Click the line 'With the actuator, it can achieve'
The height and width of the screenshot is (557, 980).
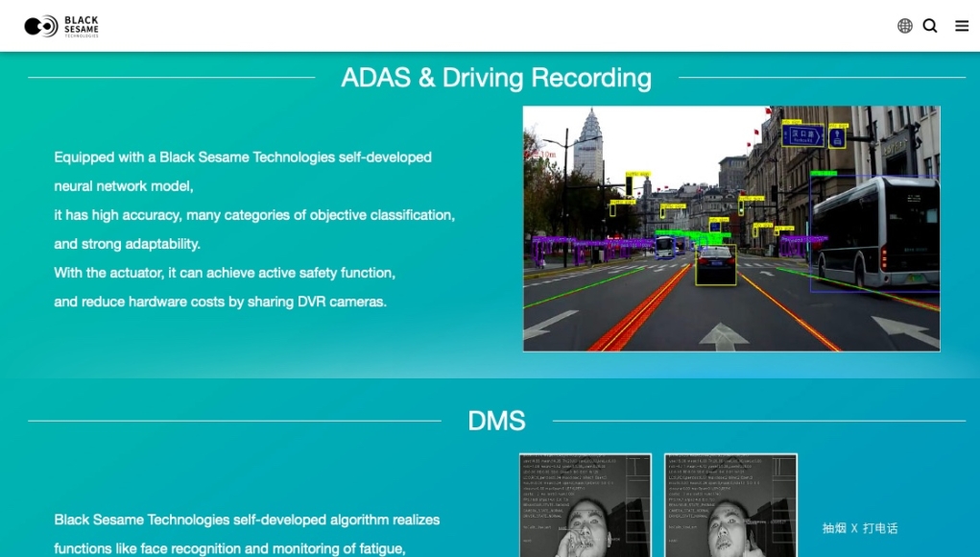coord(225,273)
